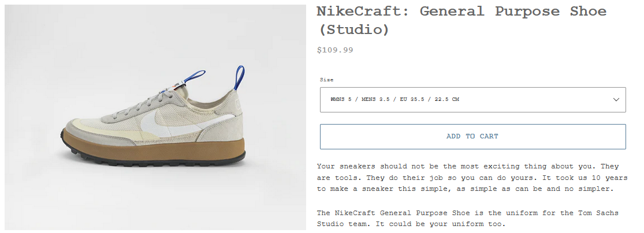This screenshot has height=233, width=644.
Task: Click the $109.99 price
Action: click(x=335, y=50)
